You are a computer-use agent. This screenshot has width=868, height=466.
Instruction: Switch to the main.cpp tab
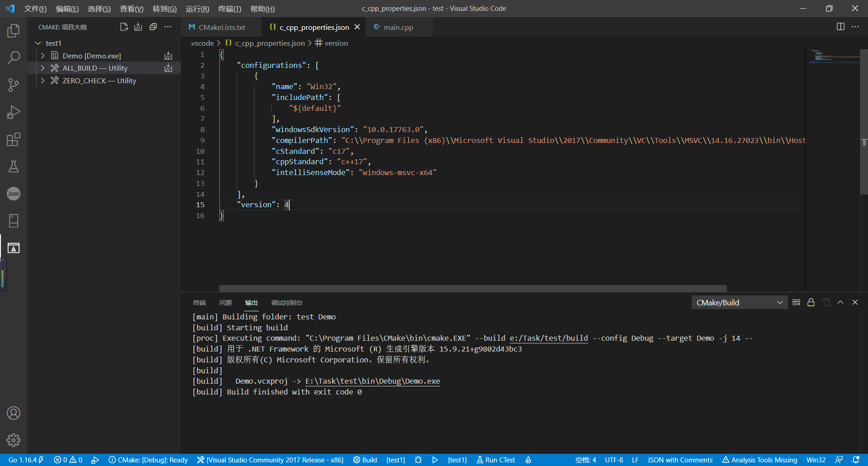[x=398, y=27]
